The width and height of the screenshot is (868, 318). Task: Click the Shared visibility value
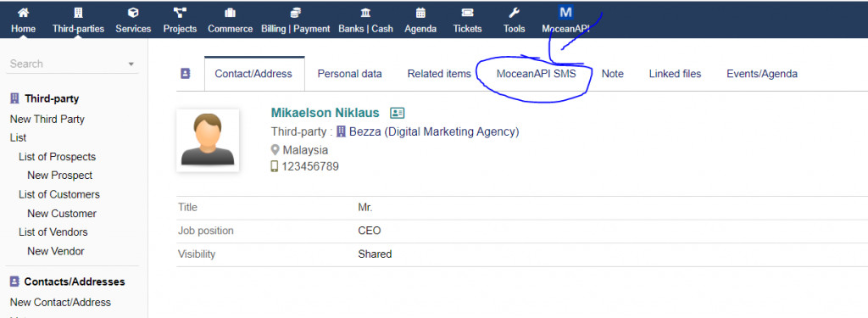point(375,254)
